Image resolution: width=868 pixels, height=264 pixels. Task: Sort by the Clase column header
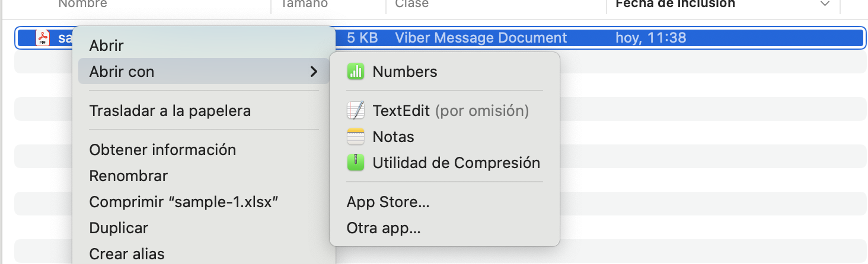(x=412, y=4)
